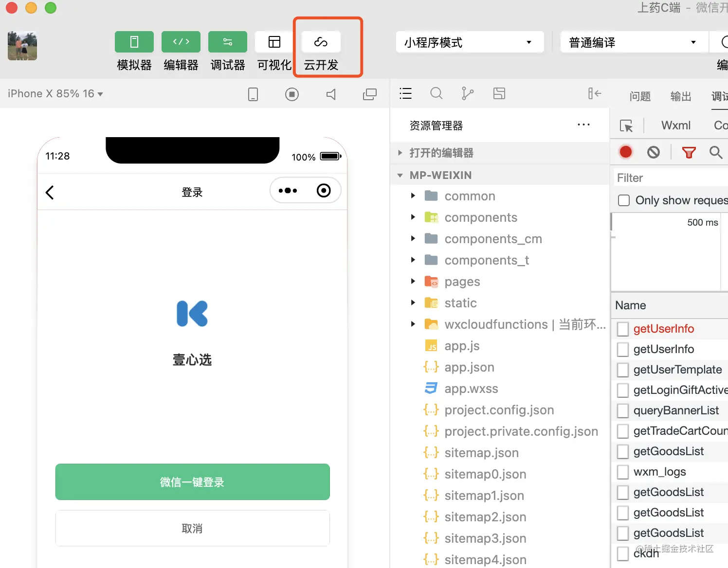Check the getLoginGiftActive request checkbox
The width and height of the screenshot is (728, 568).
[x=623, y=390]
